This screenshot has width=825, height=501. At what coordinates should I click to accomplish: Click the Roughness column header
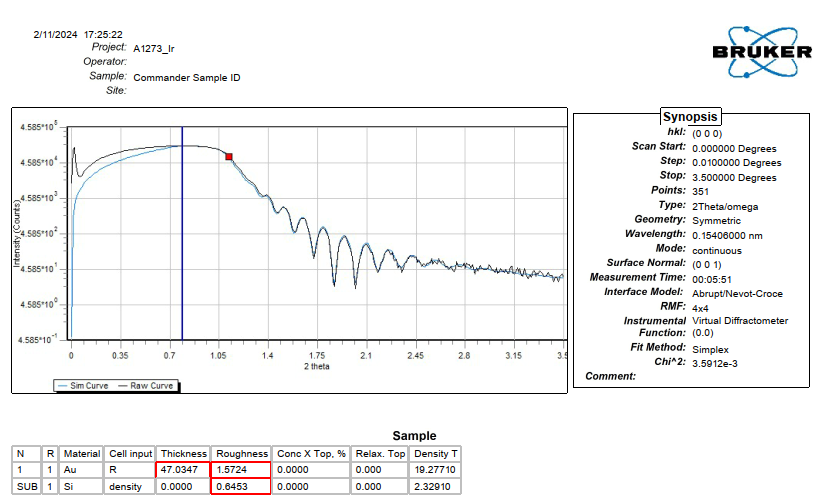click(241, 453)
